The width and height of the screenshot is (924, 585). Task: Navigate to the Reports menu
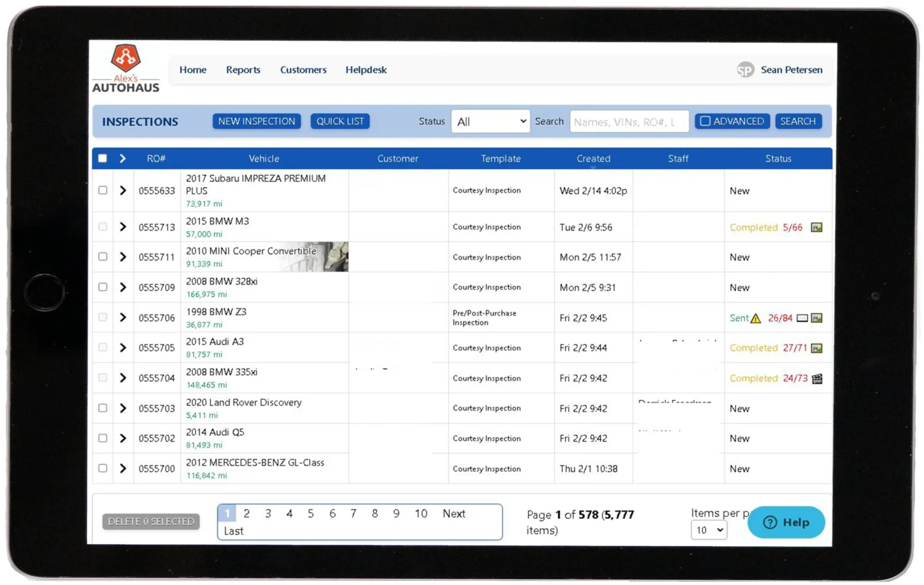pos(243,69)
